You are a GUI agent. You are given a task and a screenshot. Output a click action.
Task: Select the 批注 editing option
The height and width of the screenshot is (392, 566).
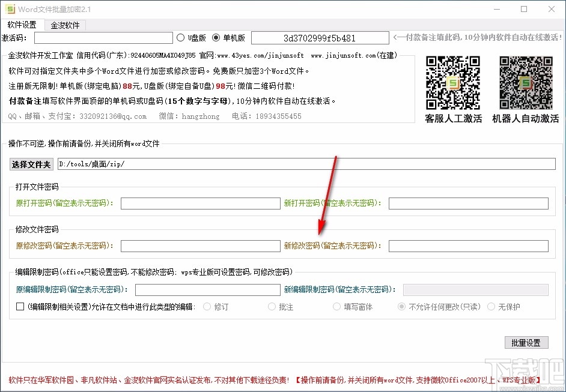[x=272, y=306]
